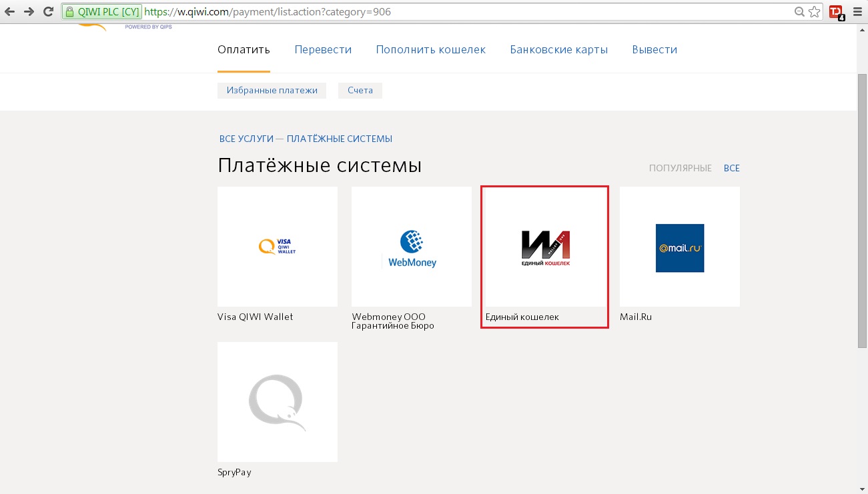Click the scrollbar down arrow
The image size is (868, 494).
pyautogui.click(x=862, y=489)
